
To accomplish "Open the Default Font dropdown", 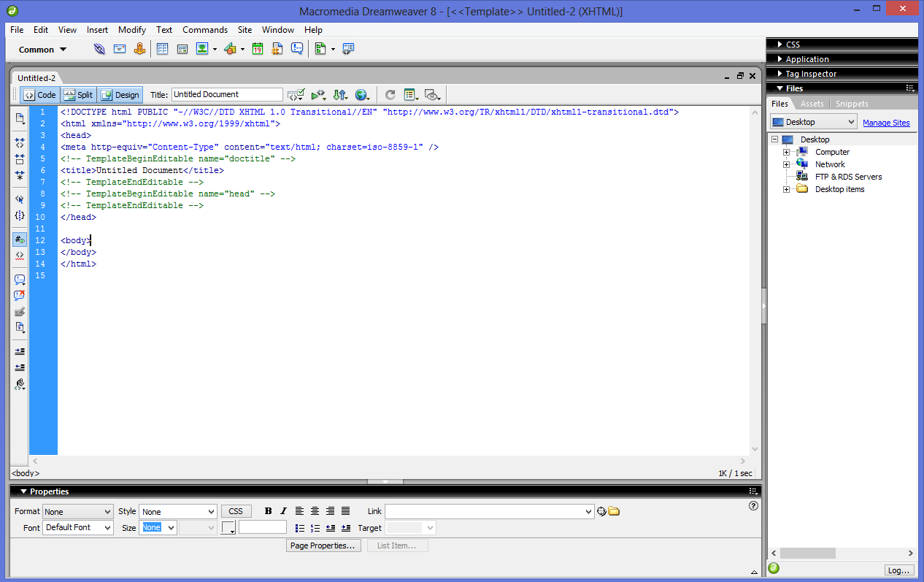I will (x=78, y=527).
